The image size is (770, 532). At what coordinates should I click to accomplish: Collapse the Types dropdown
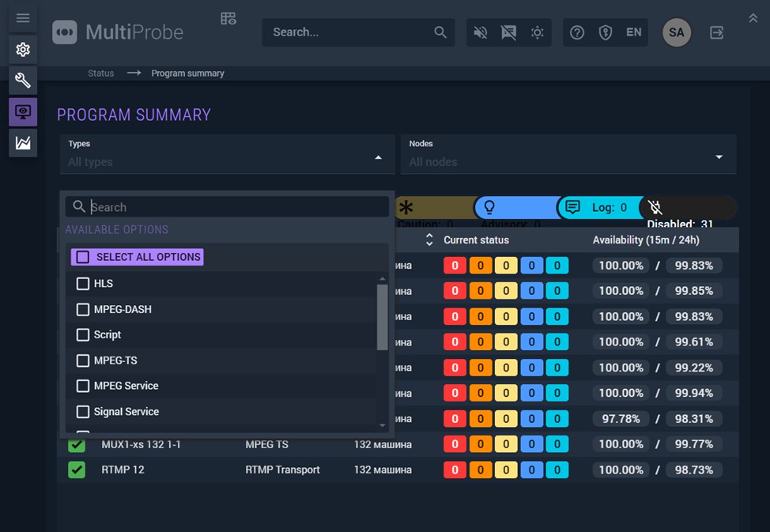379,158
